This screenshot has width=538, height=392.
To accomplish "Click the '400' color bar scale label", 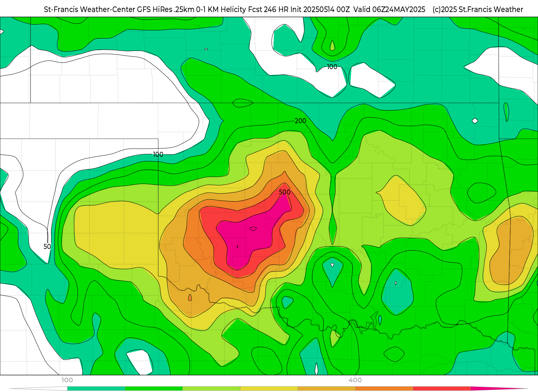I will [355, 380].
